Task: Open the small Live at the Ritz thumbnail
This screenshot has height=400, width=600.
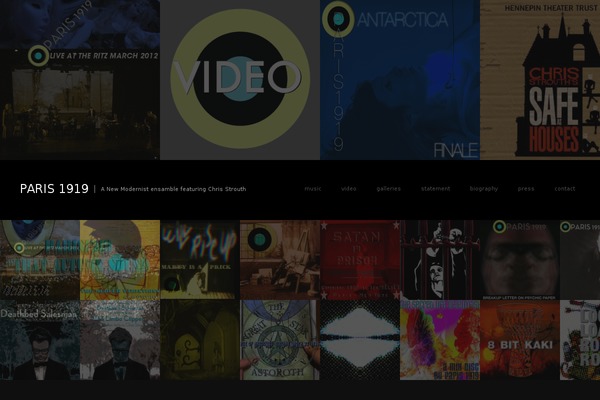Action: coord(40,260)
